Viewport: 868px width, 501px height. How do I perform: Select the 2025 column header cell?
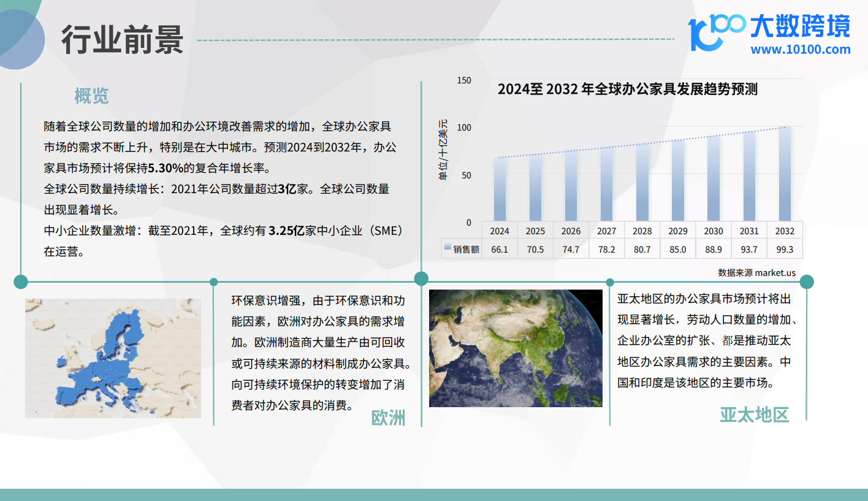[535, 231]
